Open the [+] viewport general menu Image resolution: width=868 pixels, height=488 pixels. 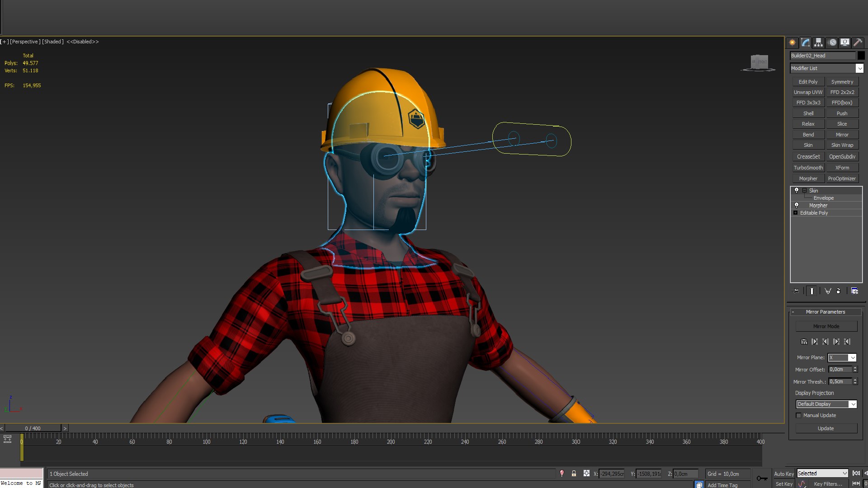coord(5,42)
